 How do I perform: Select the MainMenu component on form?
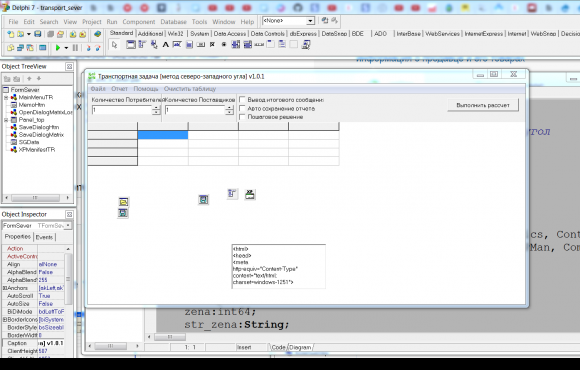coord(232,194)
